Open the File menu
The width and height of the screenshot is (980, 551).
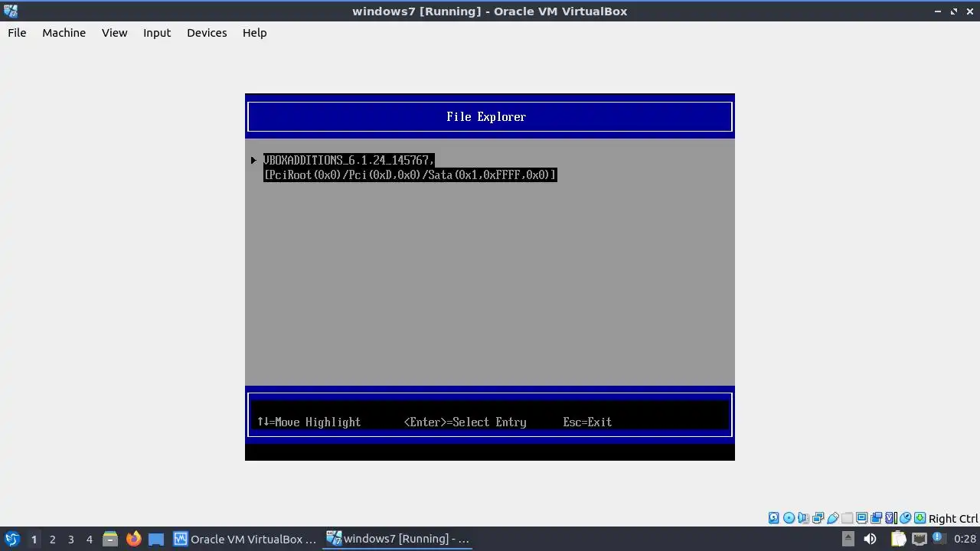(17, 33)
